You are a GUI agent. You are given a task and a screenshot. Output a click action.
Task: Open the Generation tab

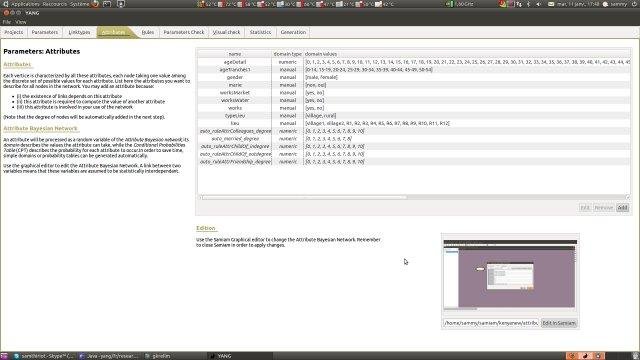293,32
